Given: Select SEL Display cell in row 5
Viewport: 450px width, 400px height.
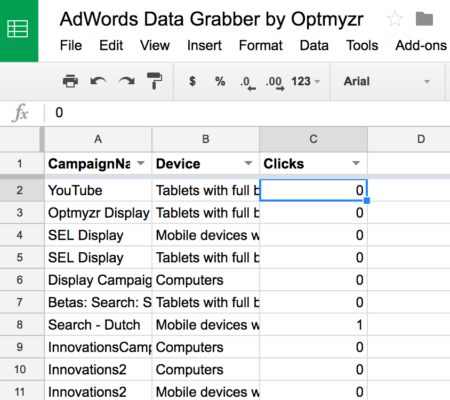Looking at the screenshot, I should click(98, 257).
